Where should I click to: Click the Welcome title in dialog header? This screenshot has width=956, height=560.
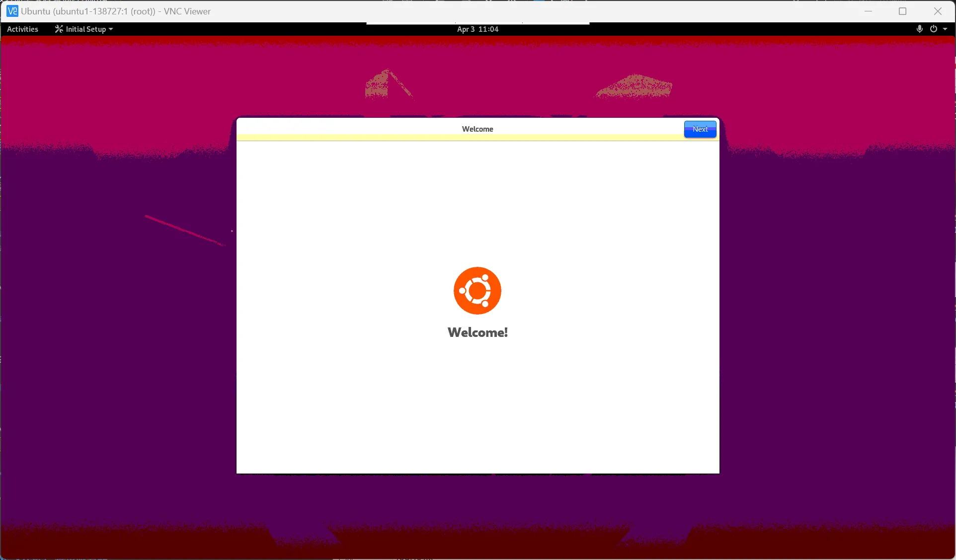[x=478, y=129]
